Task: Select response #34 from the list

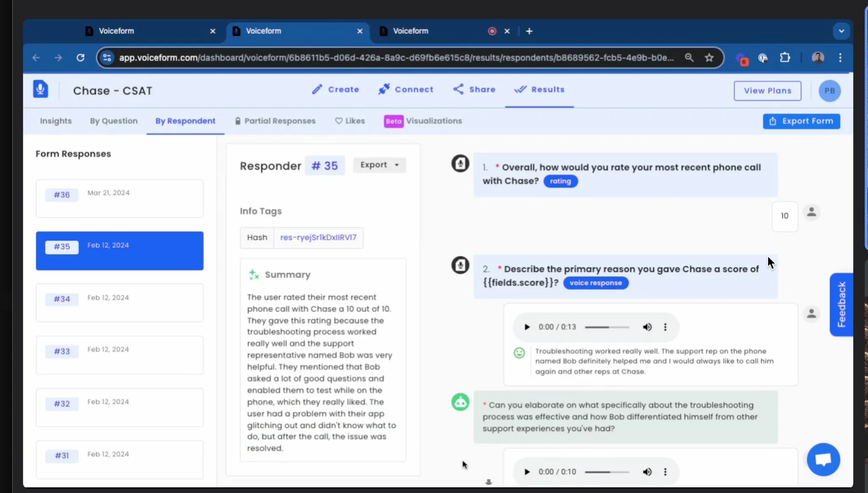Action: (x=120, y=303)
